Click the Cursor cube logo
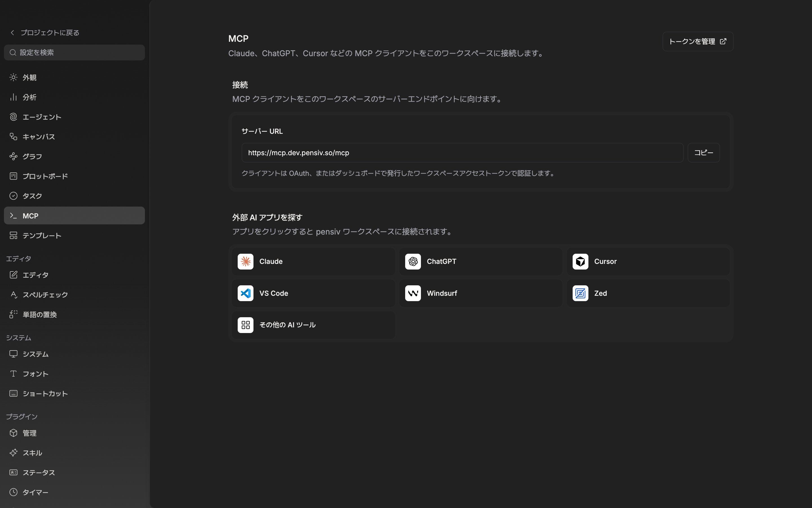812x508 pixels. [581, 261]
